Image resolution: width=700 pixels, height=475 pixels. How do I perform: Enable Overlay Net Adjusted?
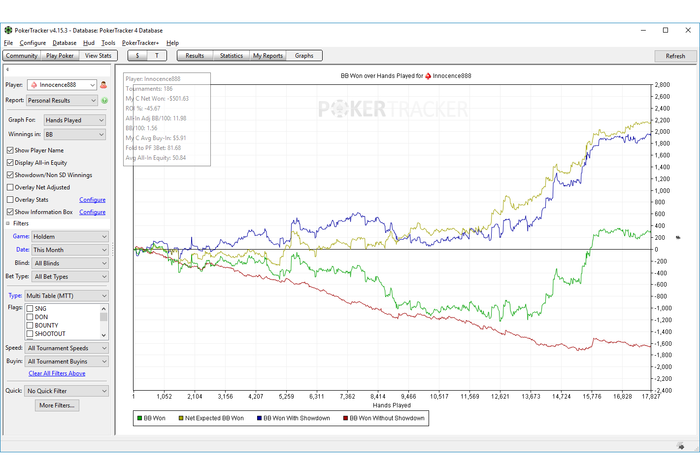click(10, 188)
